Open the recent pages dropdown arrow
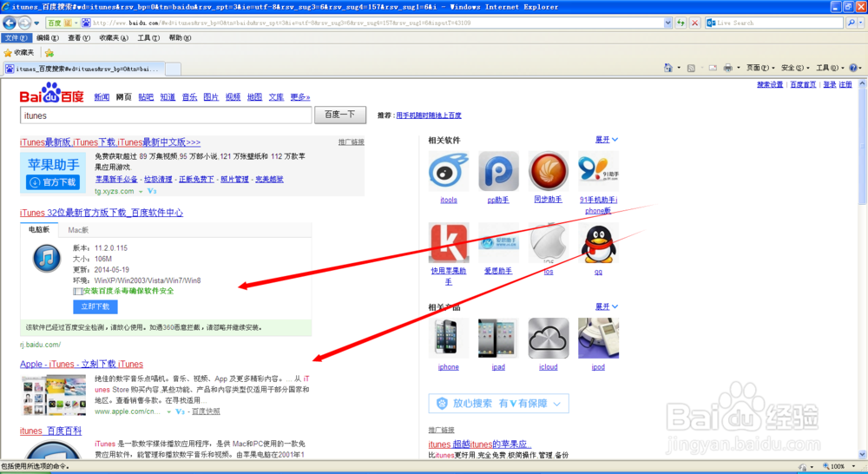 click(36, 23)
